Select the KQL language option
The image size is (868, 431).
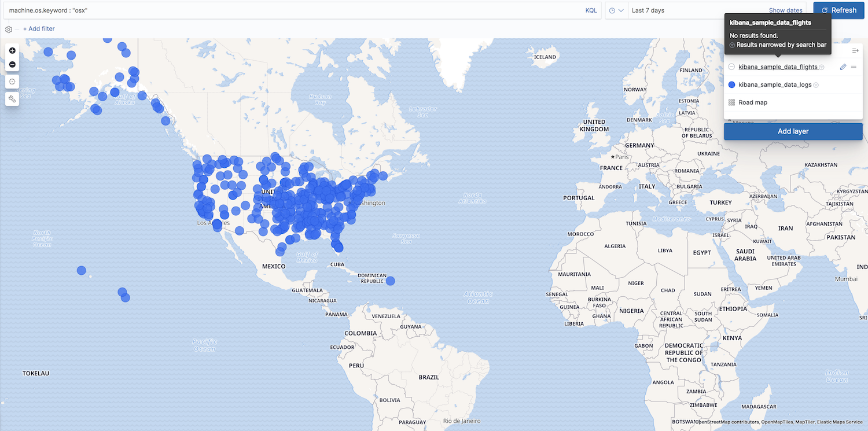click(591, 10)
